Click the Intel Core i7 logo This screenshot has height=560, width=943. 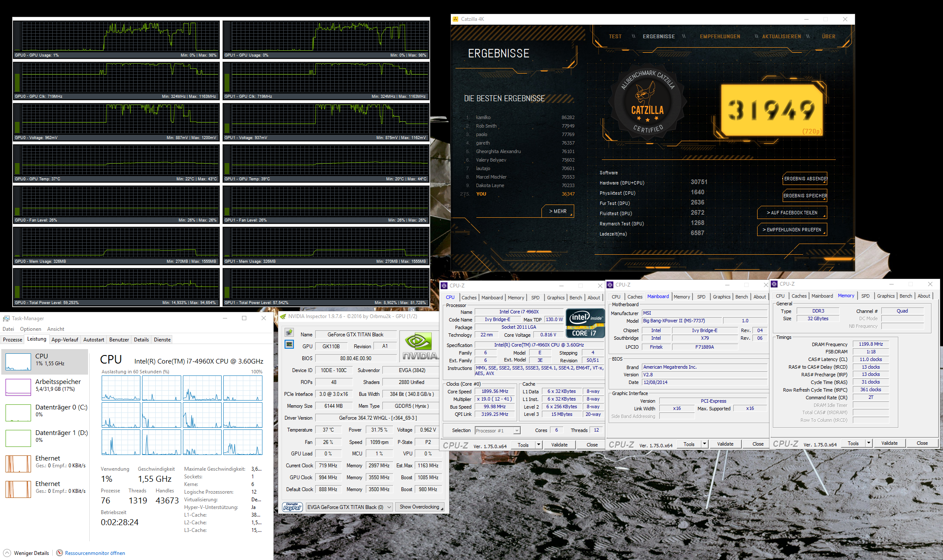tap(585, 324)
